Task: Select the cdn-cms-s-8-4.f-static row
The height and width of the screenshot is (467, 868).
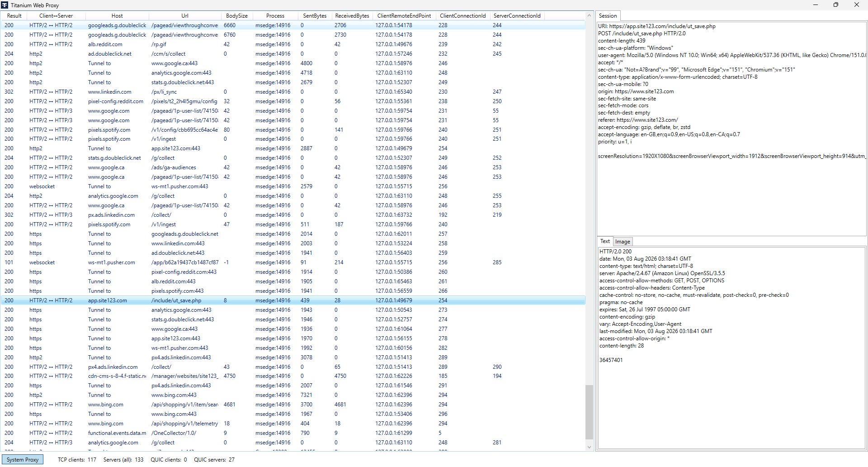Action: coord(293,376)
